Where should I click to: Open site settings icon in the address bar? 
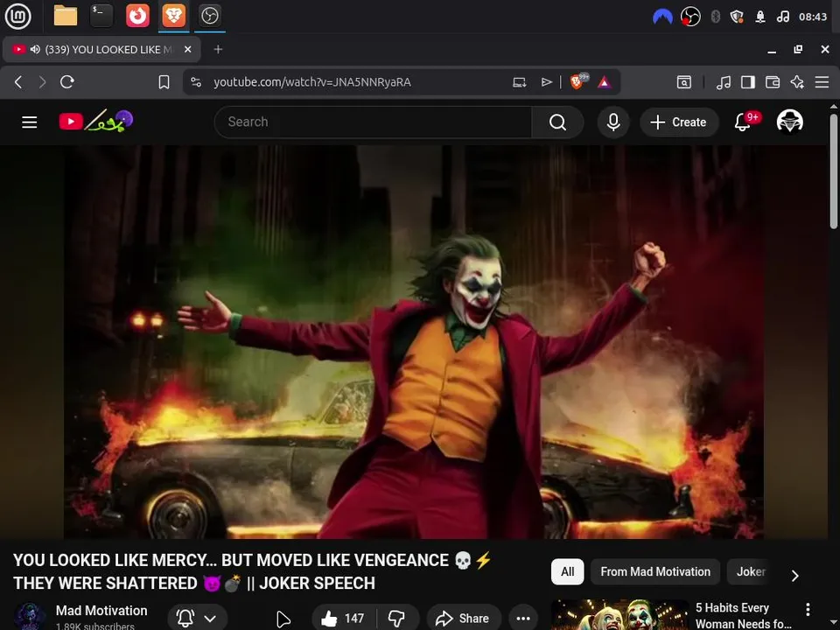click(196, 82)
